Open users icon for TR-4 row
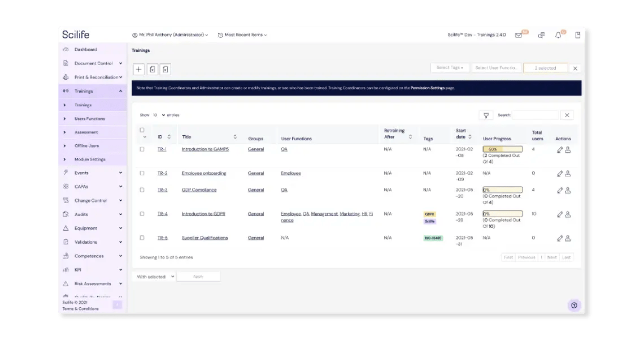The image size is (644, 340). tap(568, 214)
